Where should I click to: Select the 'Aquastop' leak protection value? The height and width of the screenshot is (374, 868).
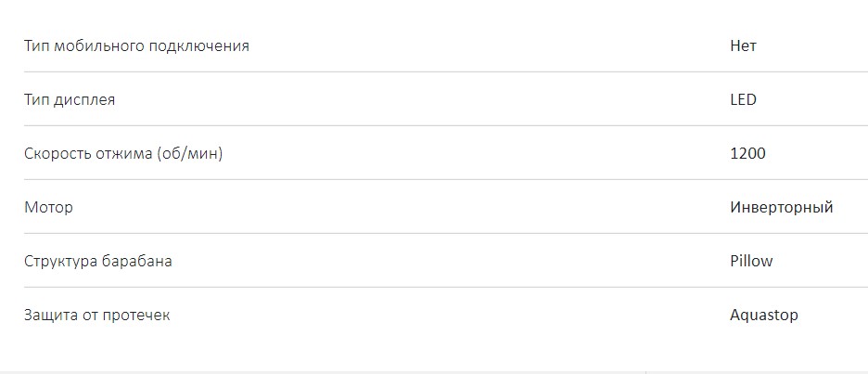[x=763, y=315]
